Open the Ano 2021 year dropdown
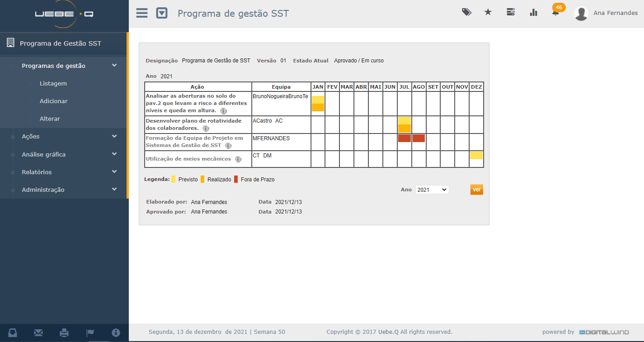 pyautogui.click(x=432, y=190)
